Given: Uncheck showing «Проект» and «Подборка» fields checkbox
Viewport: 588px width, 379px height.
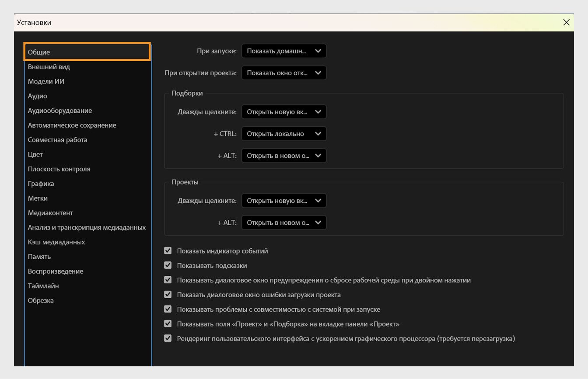Looking at the screenshot, I should tap(168, 324).
